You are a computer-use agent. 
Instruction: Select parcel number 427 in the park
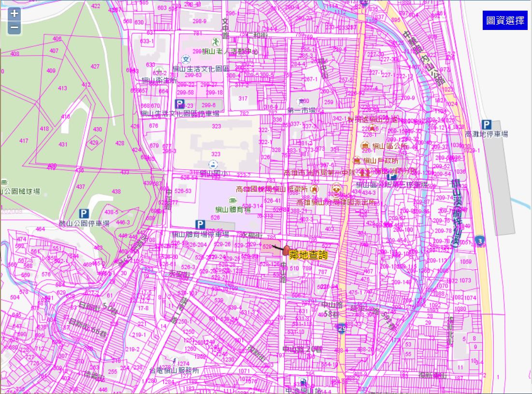point(95,67)
